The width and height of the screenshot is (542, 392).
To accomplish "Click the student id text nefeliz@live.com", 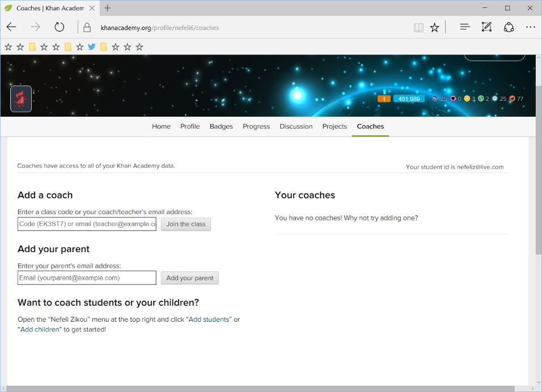I will tap(480, 167).
